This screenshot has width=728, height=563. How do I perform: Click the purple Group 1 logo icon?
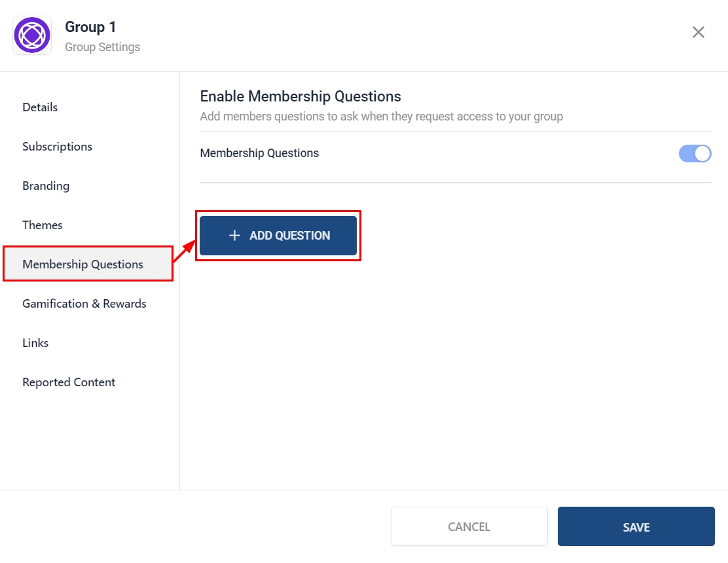32,35
